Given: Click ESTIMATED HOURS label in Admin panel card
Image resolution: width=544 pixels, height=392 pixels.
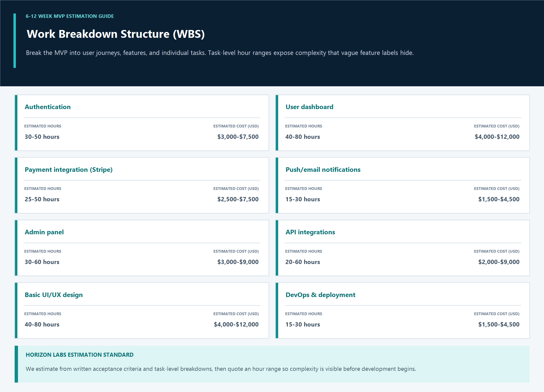Looking at the screenshot, I should pos(43,251).
